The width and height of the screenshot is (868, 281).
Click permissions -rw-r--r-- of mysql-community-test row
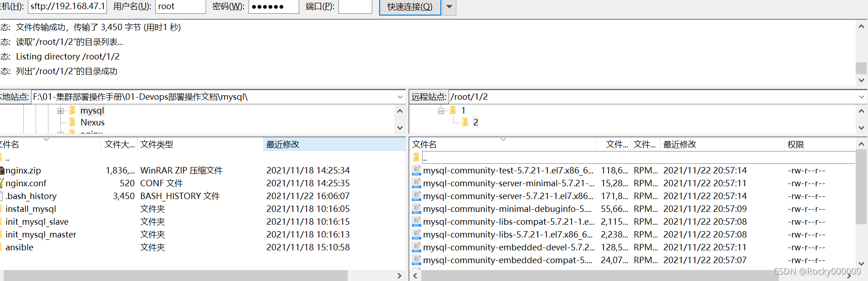pyautogui.click(x=806, y=171)
